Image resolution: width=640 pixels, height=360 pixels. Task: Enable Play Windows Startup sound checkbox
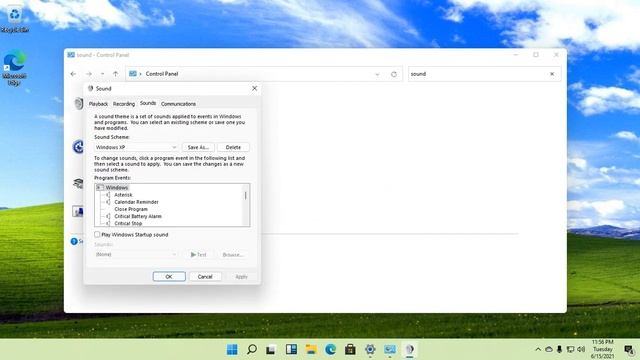pos(97,235)
